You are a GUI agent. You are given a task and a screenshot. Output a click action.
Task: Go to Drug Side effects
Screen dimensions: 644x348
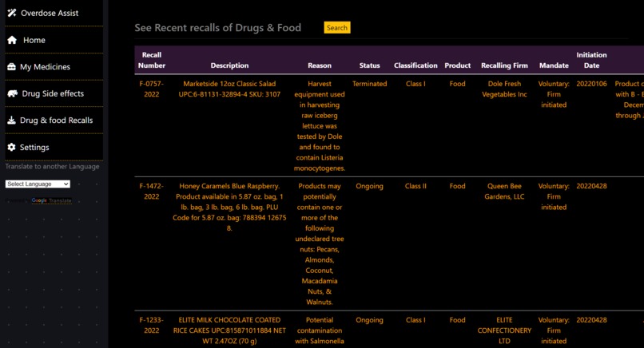coord(54,93)
